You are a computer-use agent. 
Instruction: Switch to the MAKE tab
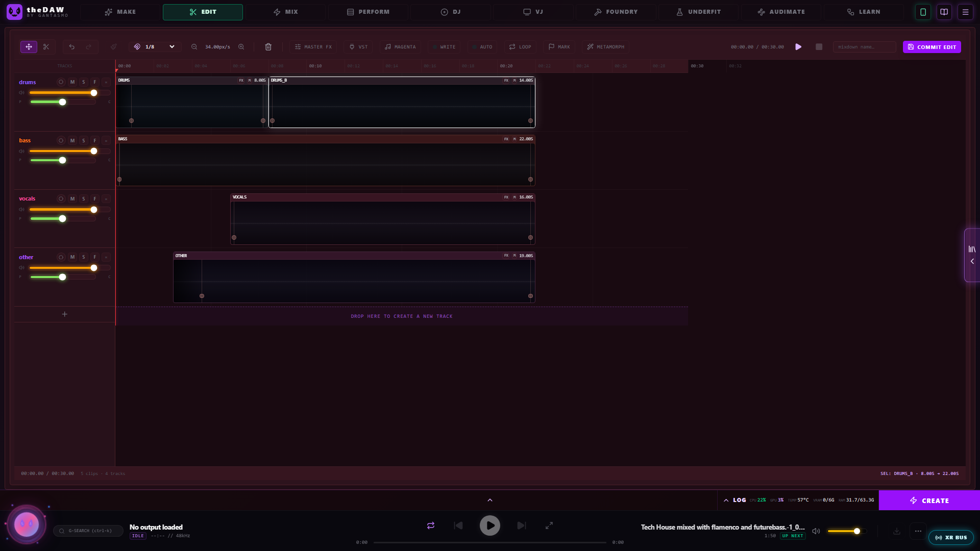[120, 12]
